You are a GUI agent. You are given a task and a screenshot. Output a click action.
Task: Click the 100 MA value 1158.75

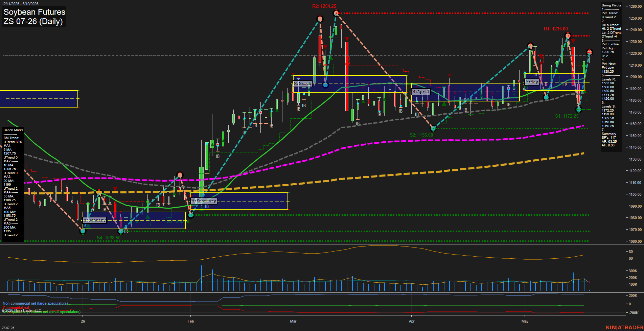coord(9,216)
